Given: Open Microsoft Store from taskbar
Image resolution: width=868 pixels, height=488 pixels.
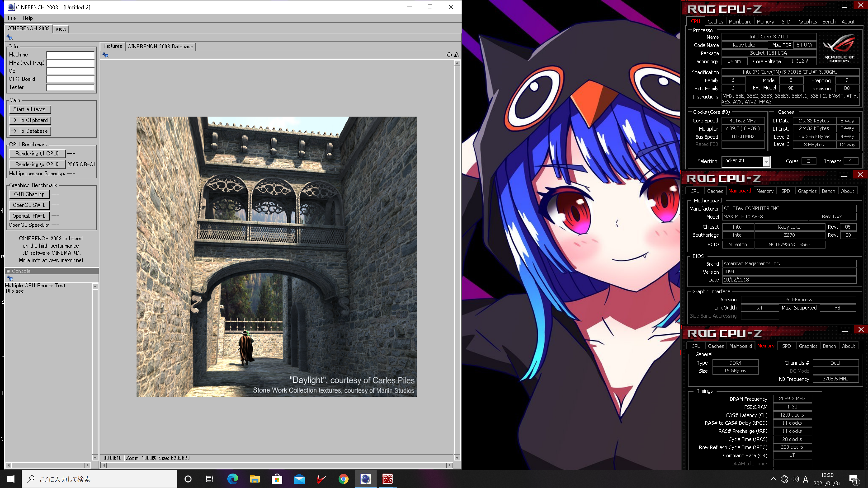Looking at the screenshot, I should coord(277,479).
